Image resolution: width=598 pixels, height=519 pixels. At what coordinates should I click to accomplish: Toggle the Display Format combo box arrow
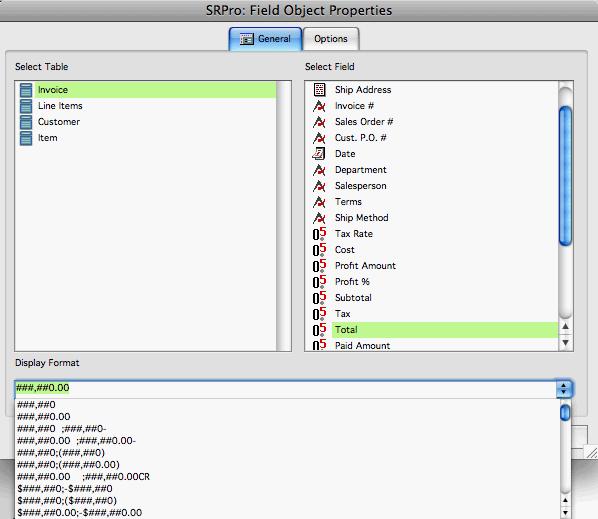564,389
